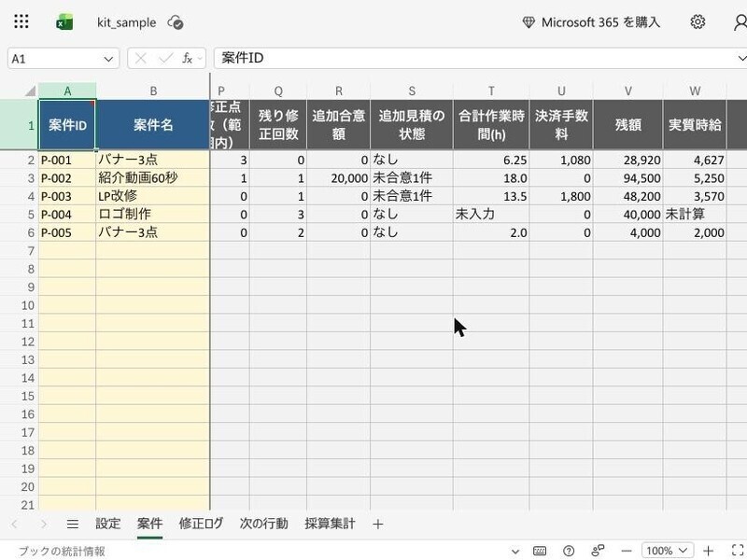Expand status bar options chevron
The width and height of the screenshot is (747, 560).
515,552
